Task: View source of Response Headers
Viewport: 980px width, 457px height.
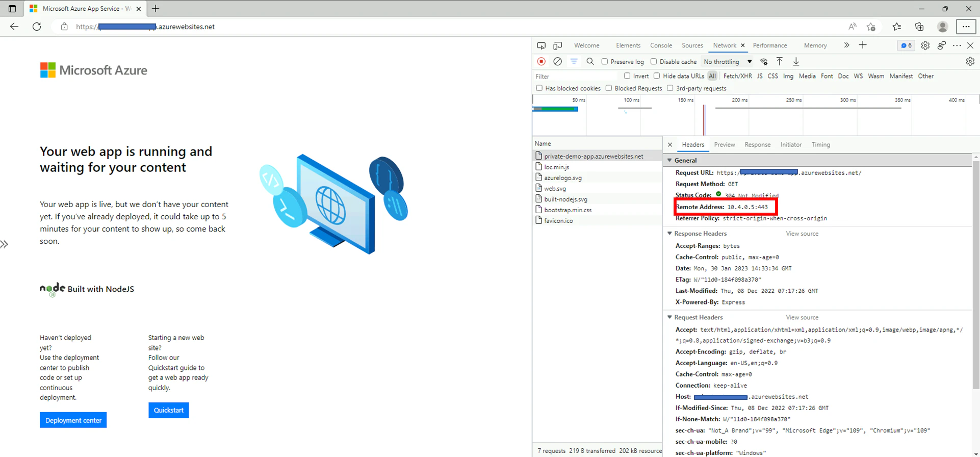Action: (x=802, y=234)
